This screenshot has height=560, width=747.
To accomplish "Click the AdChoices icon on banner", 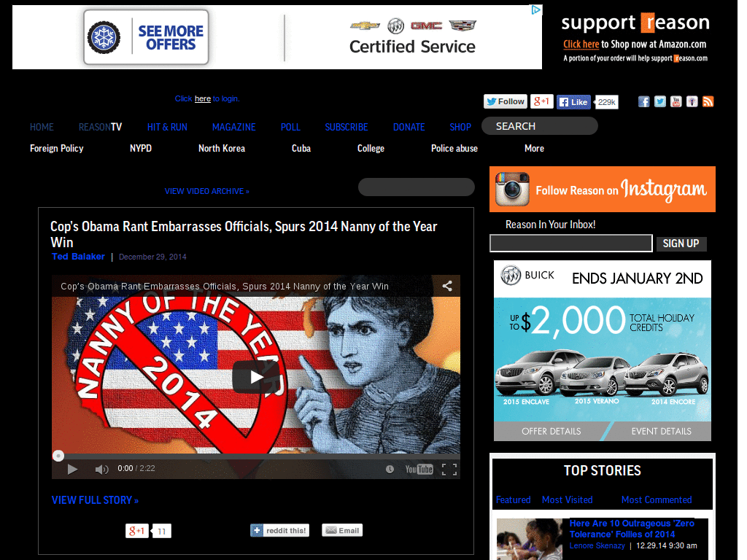I will click(536, 9).
